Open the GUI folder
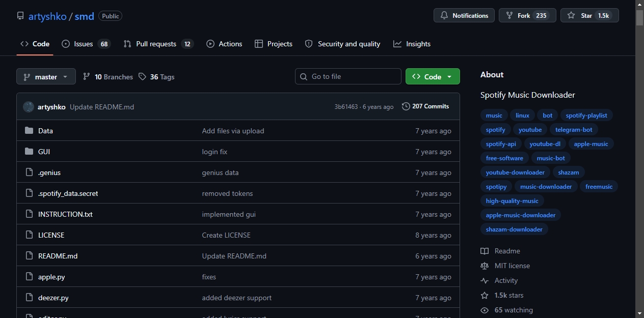This screenshot has width=644, height=318. coord(44,152)
